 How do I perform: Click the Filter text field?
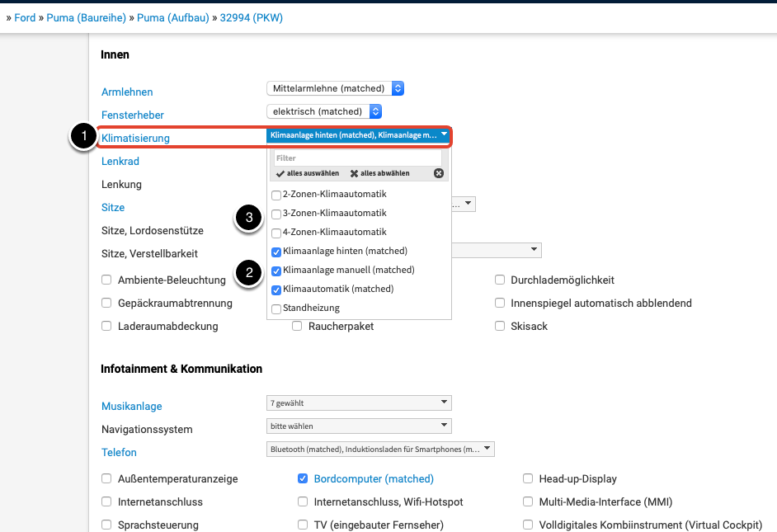point(358,158)
